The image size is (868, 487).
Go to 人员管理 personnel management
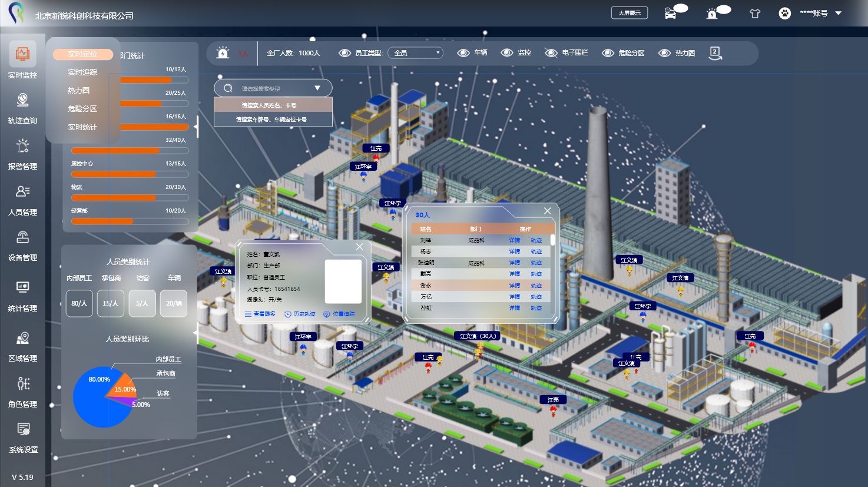coord(22,199)
